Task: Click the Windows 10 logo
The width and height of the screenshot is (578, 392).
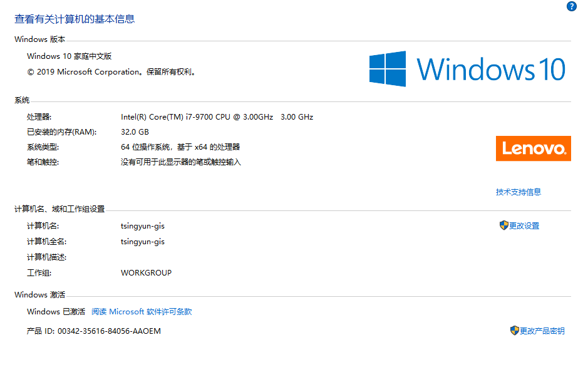Action: tap(467, 69)
